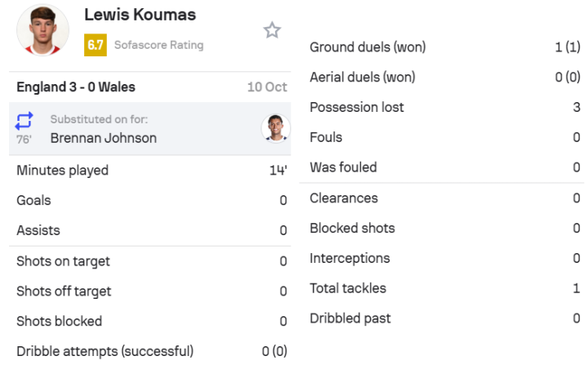This screenshot has width=588, height=365.
Task: Click Dribble attempts (successful) row
Action: tap(150, 351)
